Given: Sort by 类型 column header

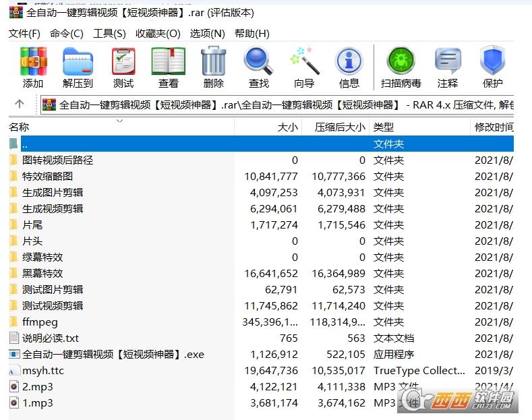Looking at the screenshot, I should 419,127.
